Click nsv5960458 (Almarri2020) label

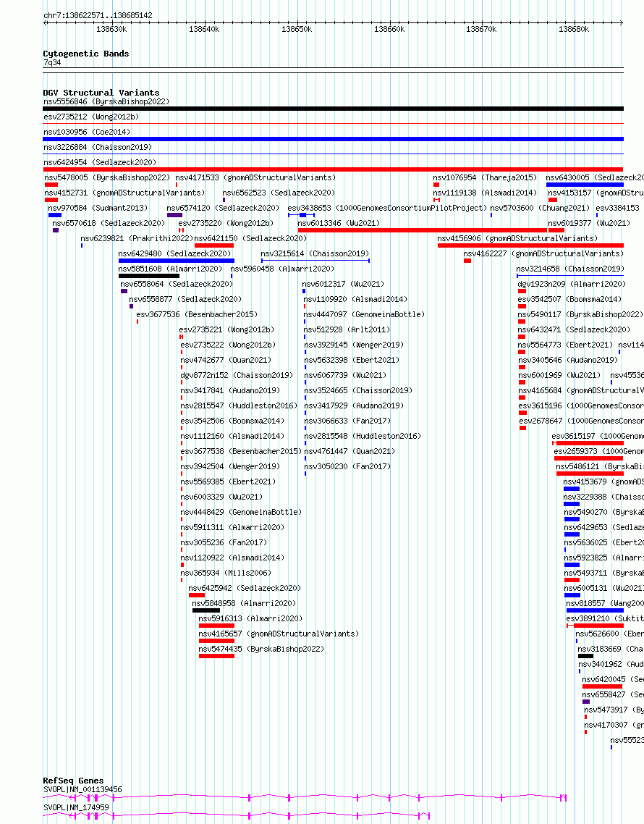[282, 269]
